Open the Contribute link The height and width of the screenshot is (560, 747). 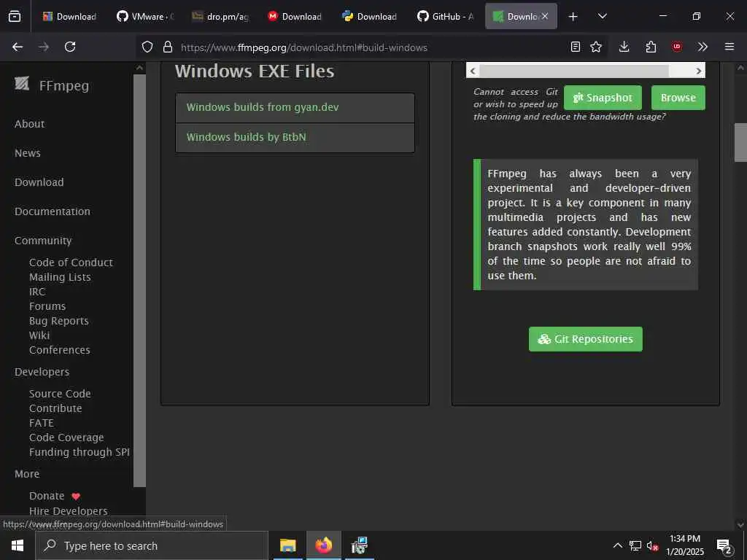tap(55, 408)
